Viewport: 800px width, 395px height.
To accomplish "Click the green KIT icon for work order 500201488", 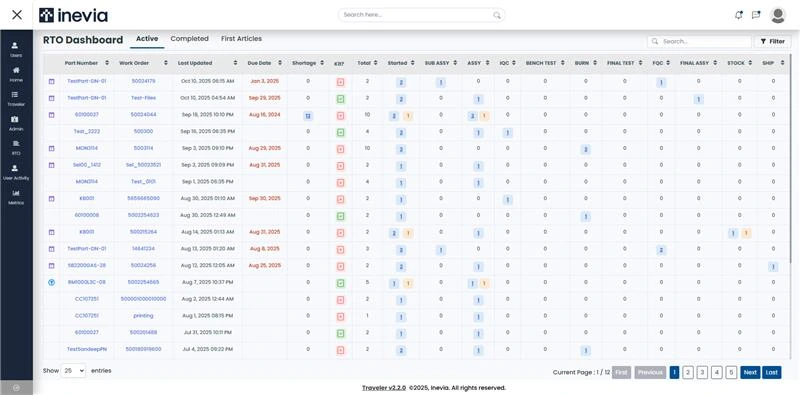I will tap(340, 333).
